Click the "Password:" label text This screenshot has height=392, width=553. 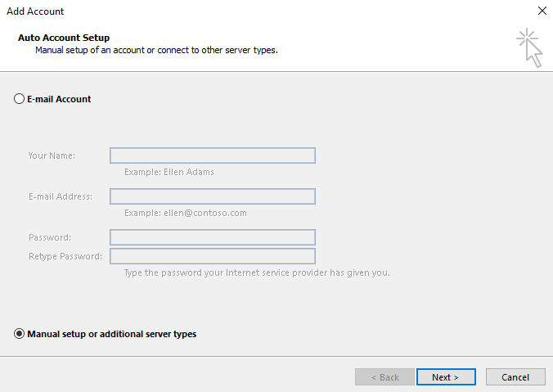[x=50, y=237]
